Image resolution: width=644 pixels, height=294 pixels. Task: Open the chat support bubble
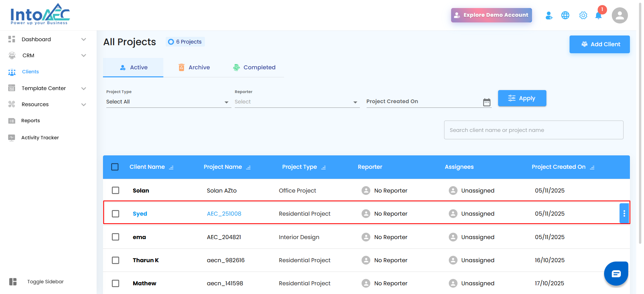616,274
